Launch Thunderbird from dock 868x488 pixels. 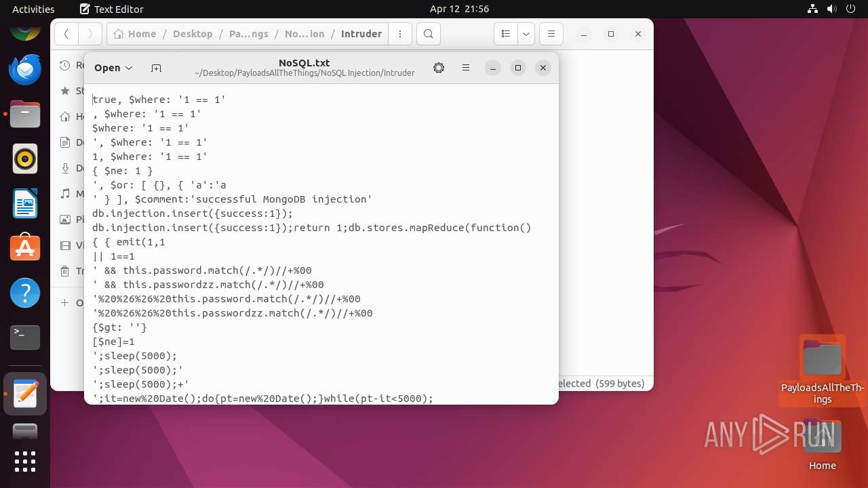pos(25,69)
